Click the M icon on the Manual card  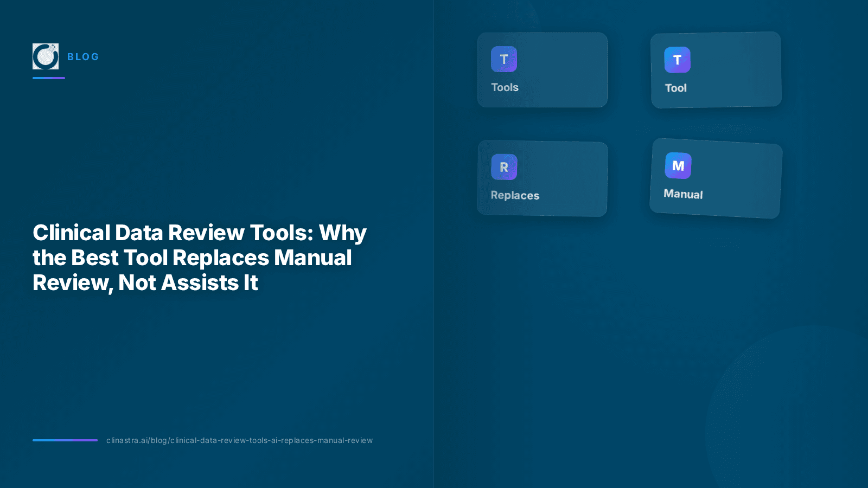[x=678, y=166]
